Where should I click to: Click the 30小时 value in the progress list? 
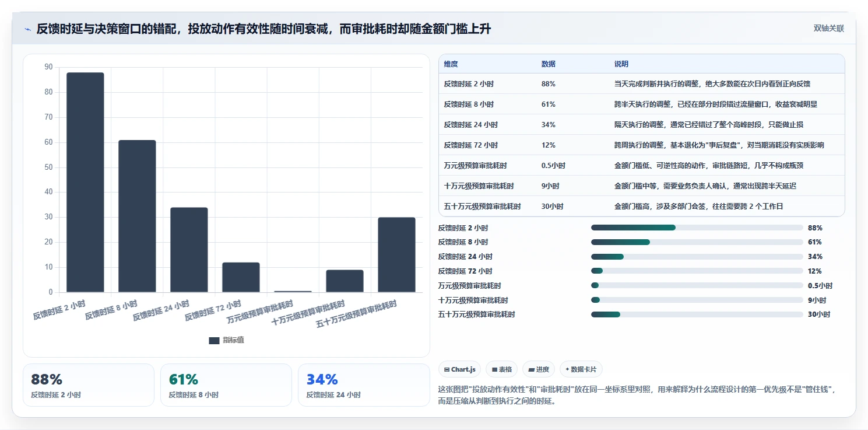pos(819,314)
